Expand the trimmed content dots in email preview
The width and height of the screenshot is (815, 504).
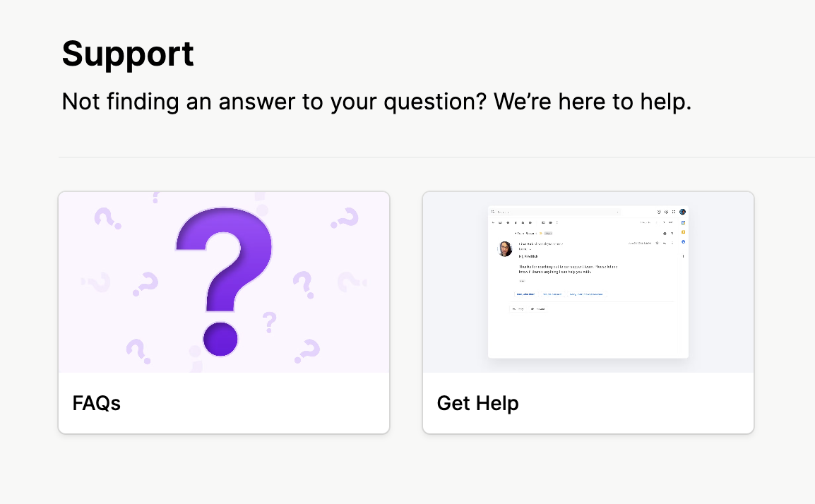coord(522,280)
